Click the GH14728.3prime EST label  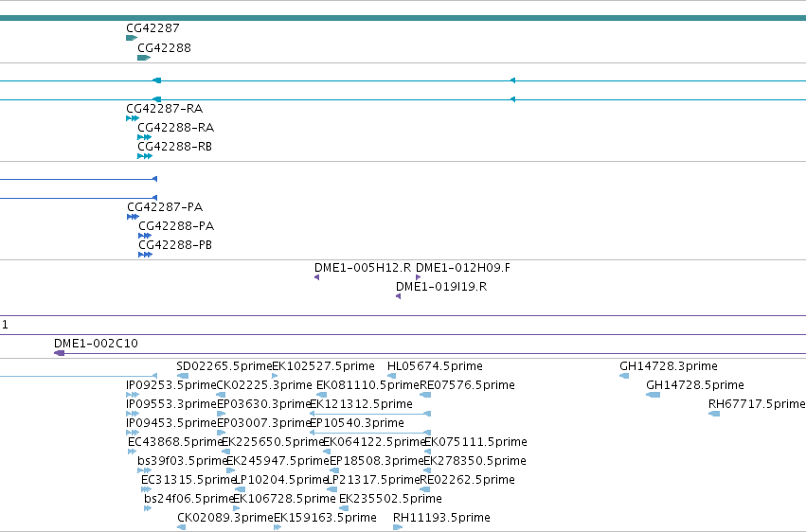(x=669, y=366)
